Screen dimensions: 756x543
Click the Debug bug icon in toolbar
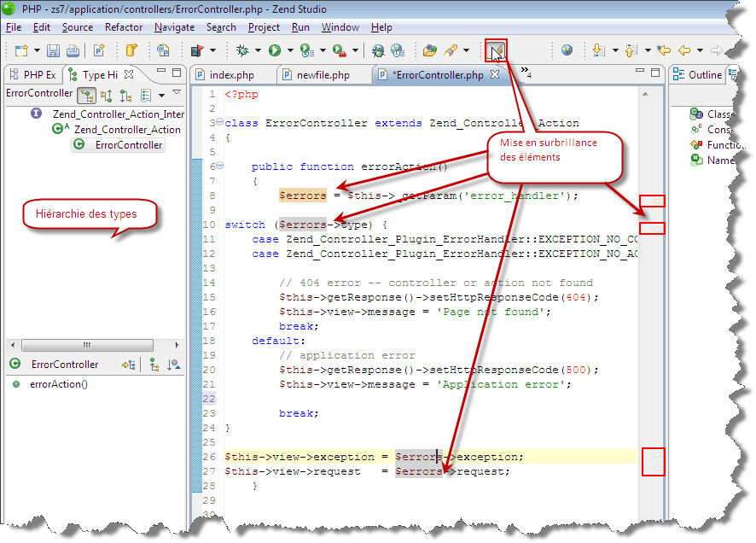click(242, 51)
